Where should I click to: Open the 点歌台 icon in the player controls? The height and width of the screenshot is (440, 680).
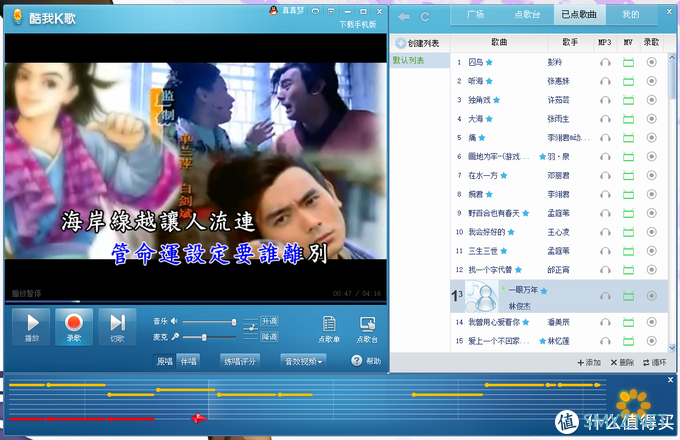(367, 329)
